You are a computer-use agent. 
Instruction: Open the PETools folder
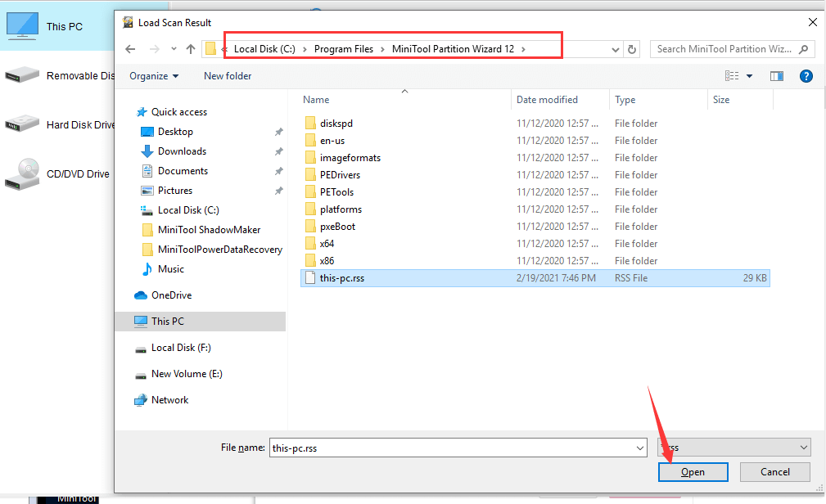click(336, 192)
